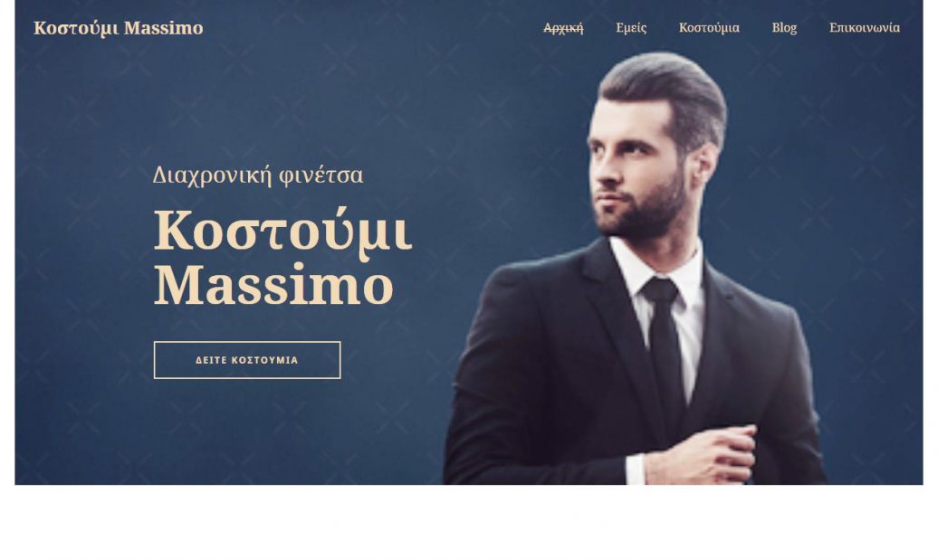Open the Κοστούμια navigation link
938x560 pixels.
(709, 27)
